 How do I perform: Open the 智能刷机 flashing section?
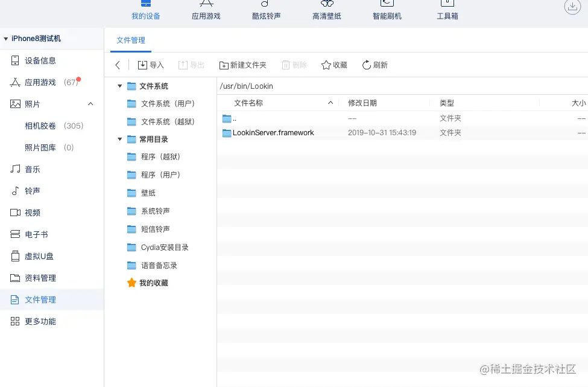click(387, 10)
